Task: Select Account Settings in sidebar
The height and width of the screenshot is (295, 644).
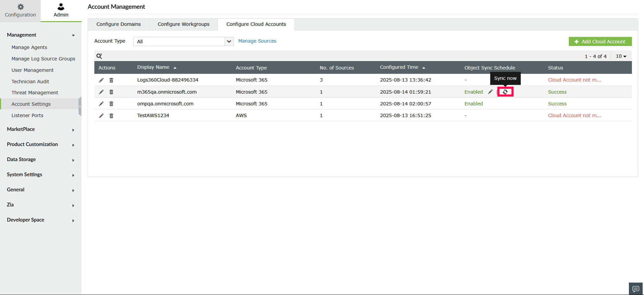Action: click(31, 104)
